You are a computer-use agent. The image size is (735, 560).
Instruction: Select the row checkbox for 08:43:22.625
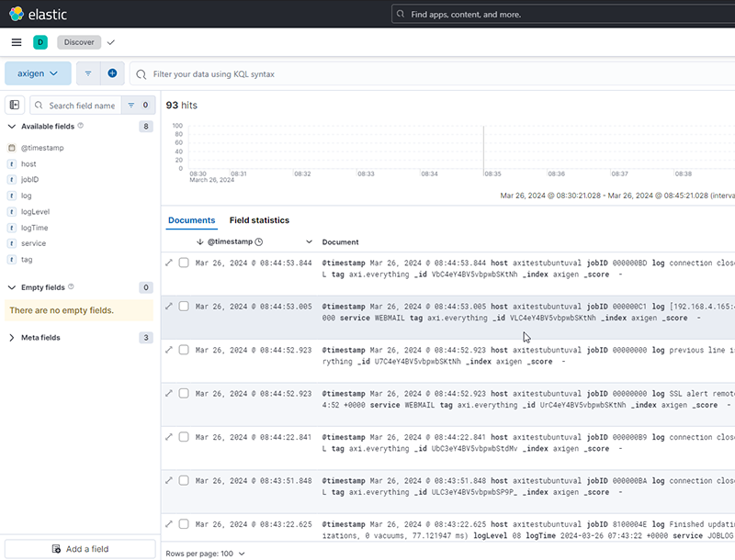pos(184,524)
